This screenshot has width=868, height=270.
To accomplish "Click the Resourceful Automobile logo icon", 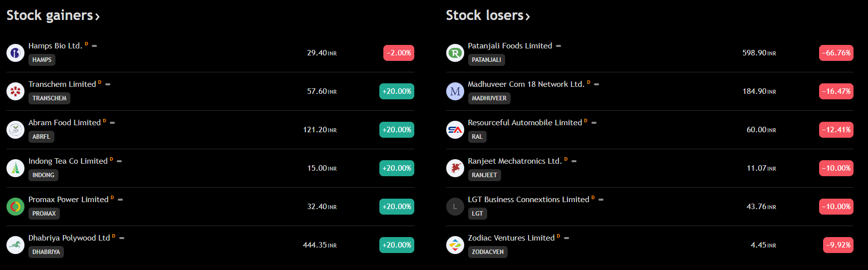I will [x=455, y=130].
